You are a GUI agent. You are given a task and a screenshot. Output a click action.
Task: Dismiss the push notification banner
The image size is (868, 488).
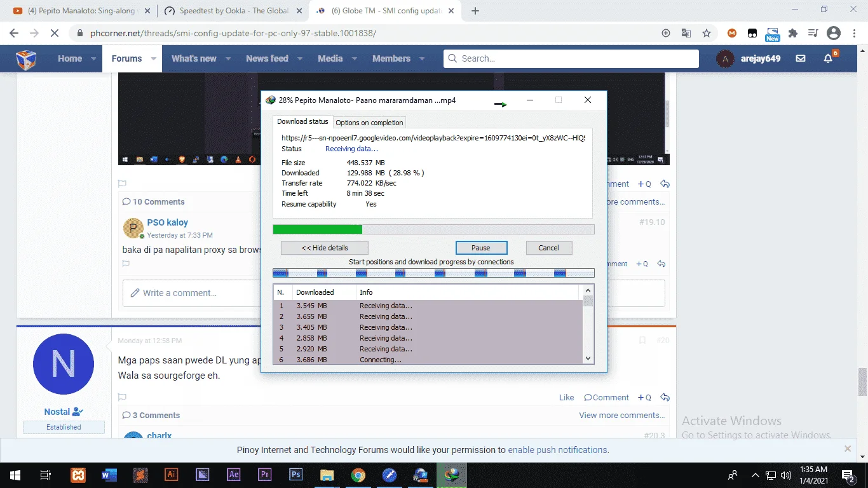click(x=847, y=449)
